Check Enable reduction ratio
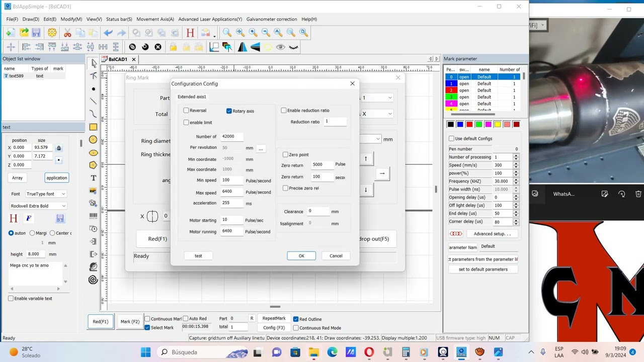The height and width of the screenshot is (362, 644). 284,111
